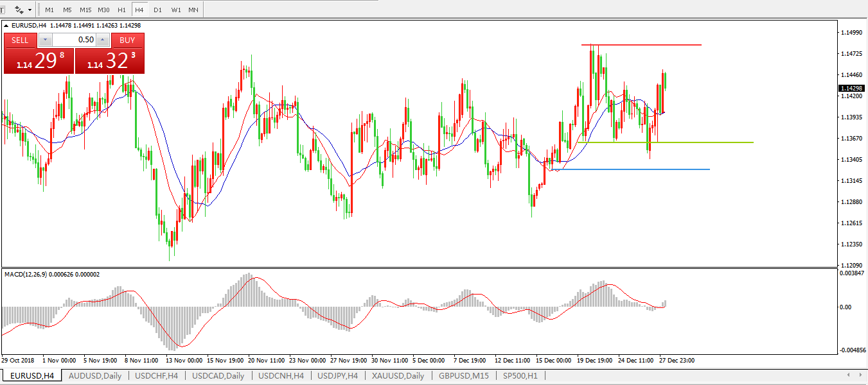
Task: Click the 0.50 volume input field
Action: (74, 40)
